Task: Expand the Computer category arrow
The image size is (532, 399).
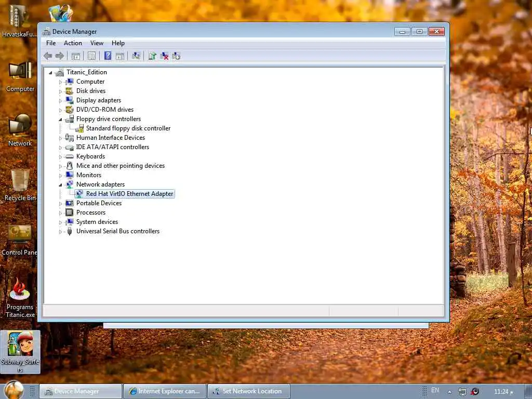Action: pyautogui.click(x=60, y=82)
